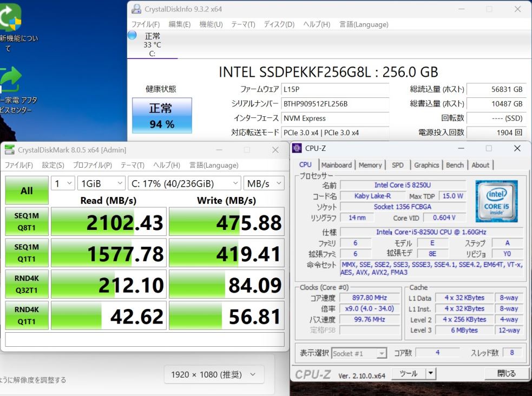Open test size dropdown showing 1GiB
The width and height of the screenshot is (532, 396).
pos(101,183)
